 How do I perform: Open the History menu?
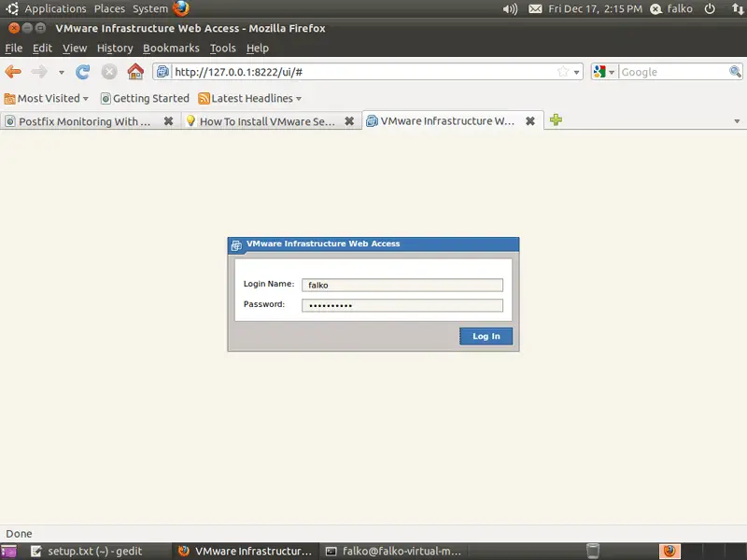[115, 49]
